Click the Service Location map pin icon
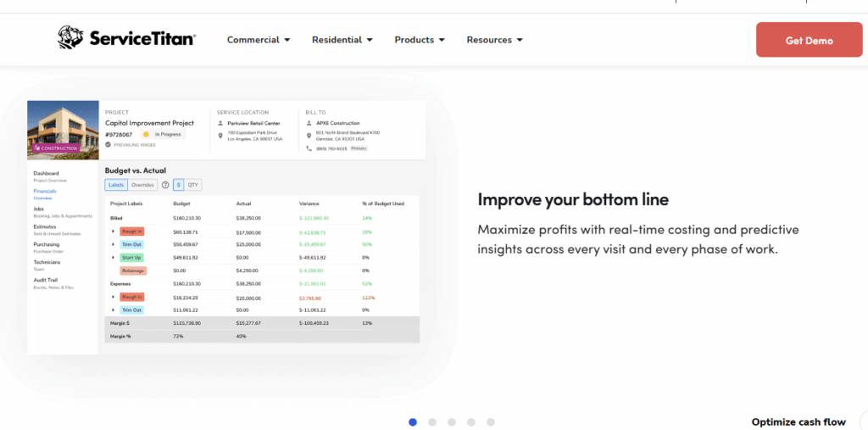 (220, 135)
